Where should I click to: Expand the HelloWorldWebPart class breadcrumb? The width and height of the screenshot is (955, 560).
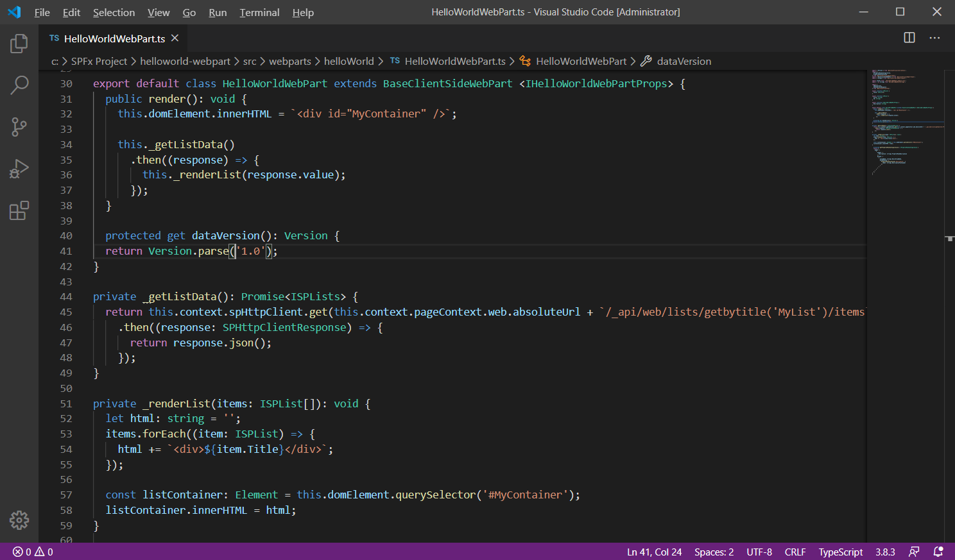581,62
